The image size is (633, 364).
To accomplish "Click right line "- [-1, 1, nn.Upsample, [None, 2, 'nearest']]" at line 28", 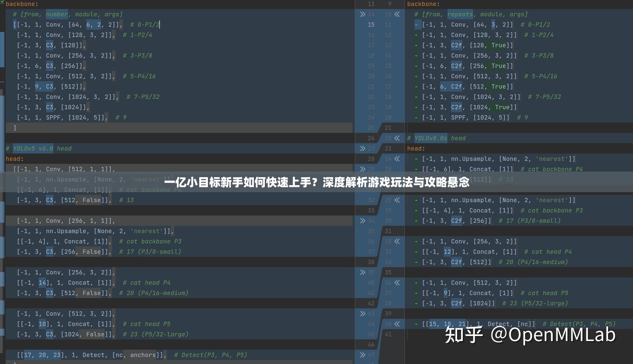I will point(495,200).
